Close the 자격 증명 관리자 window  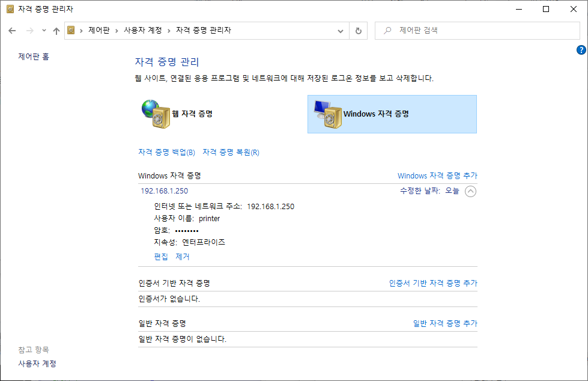pyautogui.click(x=574, y=9)
